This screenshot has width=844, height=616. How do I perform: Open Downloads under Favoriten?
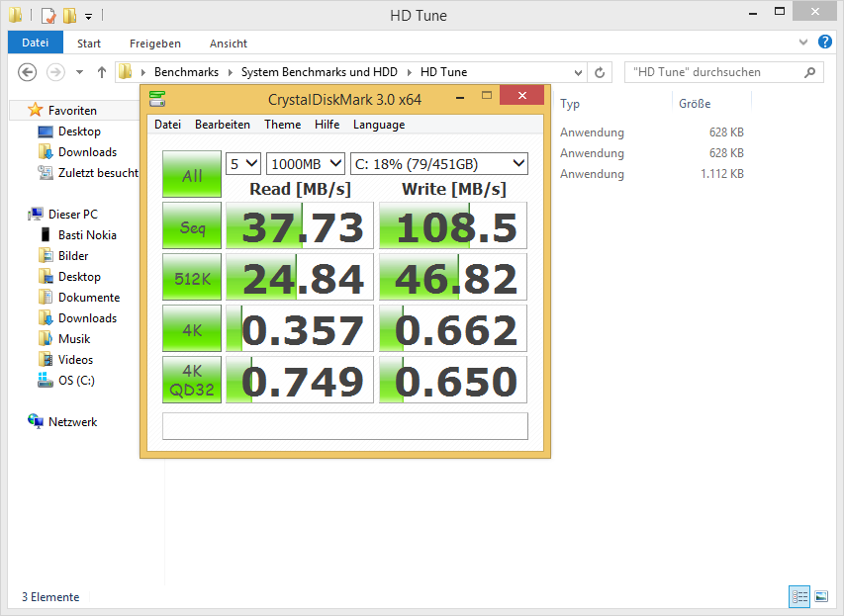pyautogui.click(x=87, y=152)
